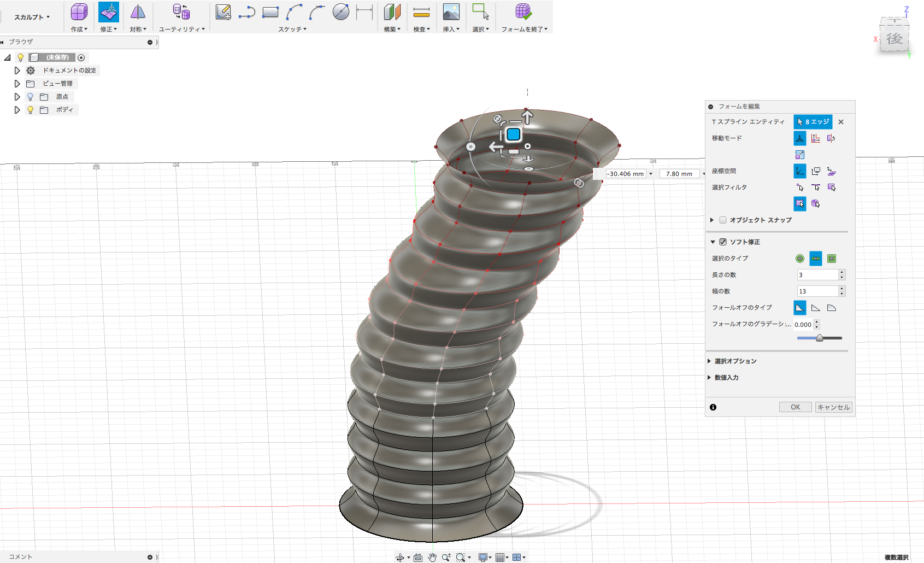Screen dimensions: 924x563
Task: Click the キャンセル button
Action: click(x=833, y=407)
